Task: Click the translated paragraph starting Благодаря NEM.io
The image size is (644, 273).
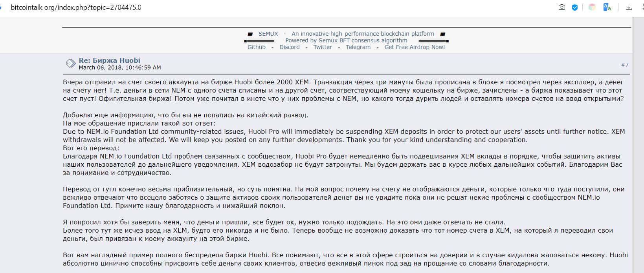Action: 343,164
